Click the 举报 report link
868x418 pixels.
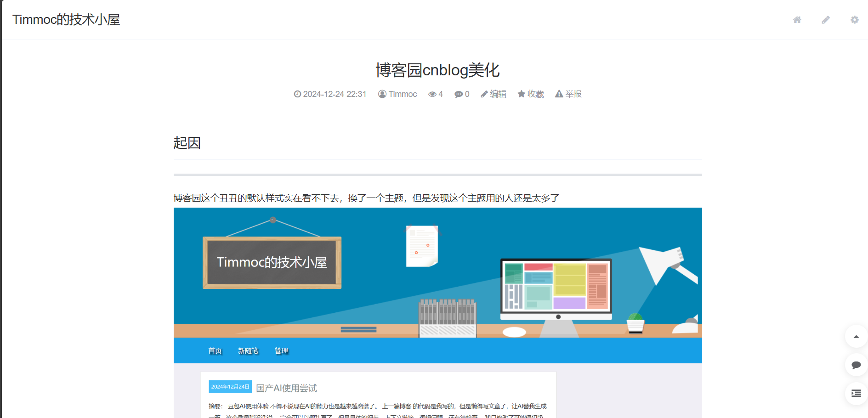(x=573, y=94)
